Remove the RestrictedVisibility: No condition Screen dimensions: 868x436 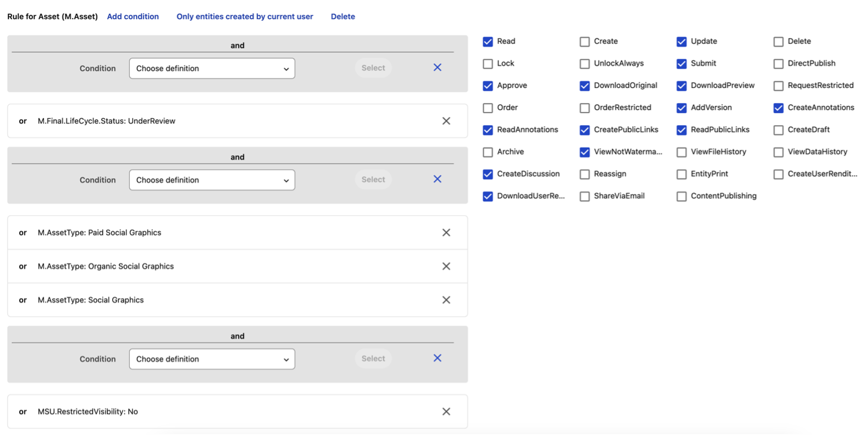[x=446, y=412]
